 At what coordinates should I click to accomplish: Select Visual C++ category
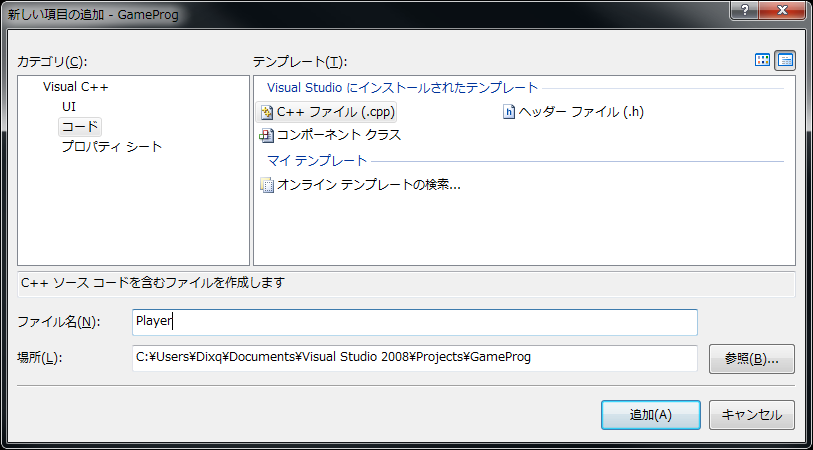(76, 87)
